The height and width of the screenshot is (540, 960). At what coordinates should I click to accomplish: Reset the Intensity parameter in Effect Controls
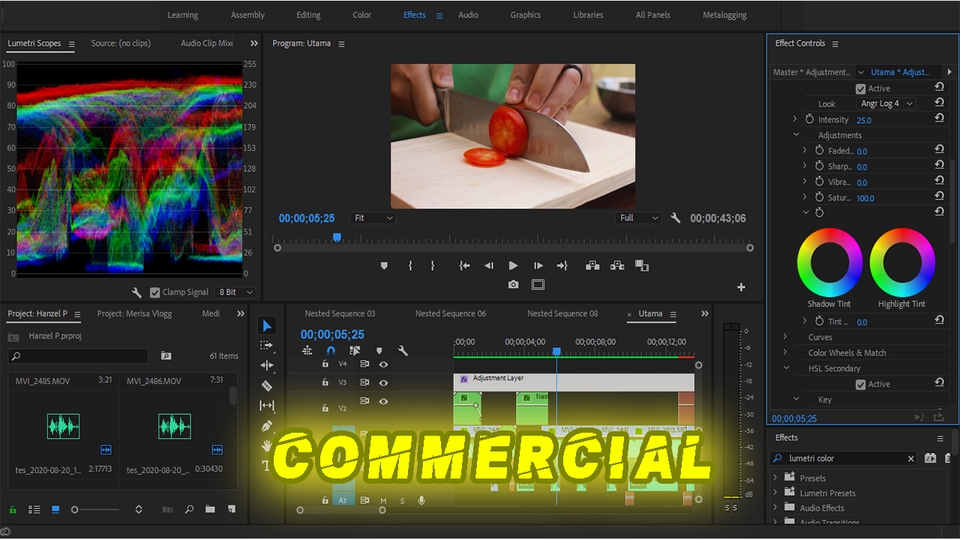pos(939,119)
